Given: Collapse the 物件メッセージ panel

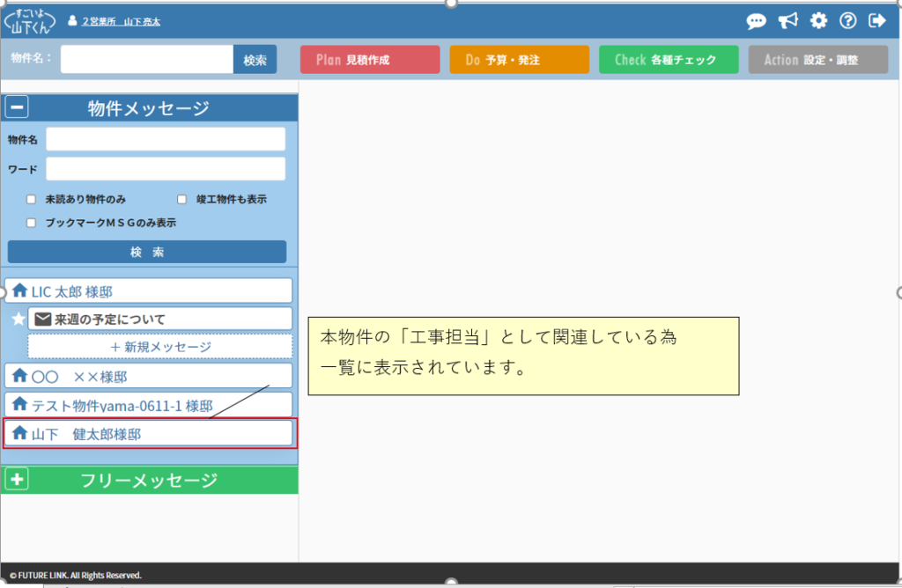Looking at the screenshot, I should tap(16, 107).
